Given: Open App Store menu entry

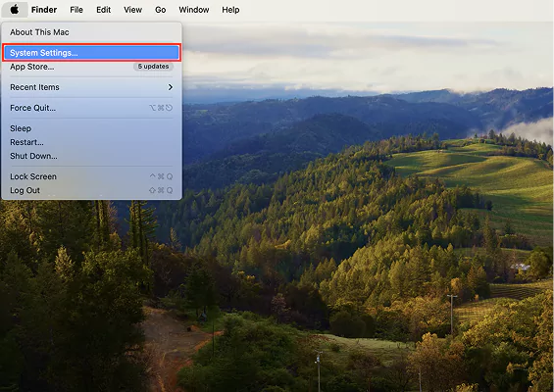Looking at the screenshot, I should pos(91,67).
